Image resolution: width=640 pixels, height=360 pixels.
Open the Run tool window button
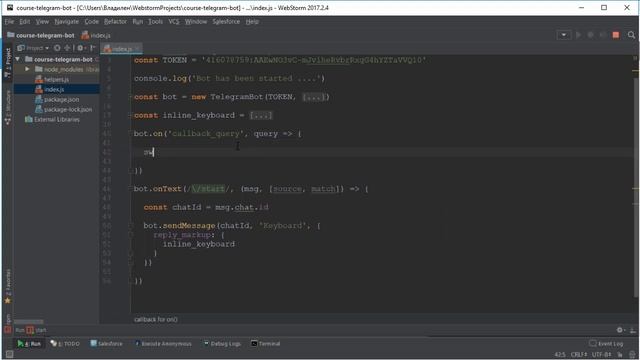tap(29, 344)
